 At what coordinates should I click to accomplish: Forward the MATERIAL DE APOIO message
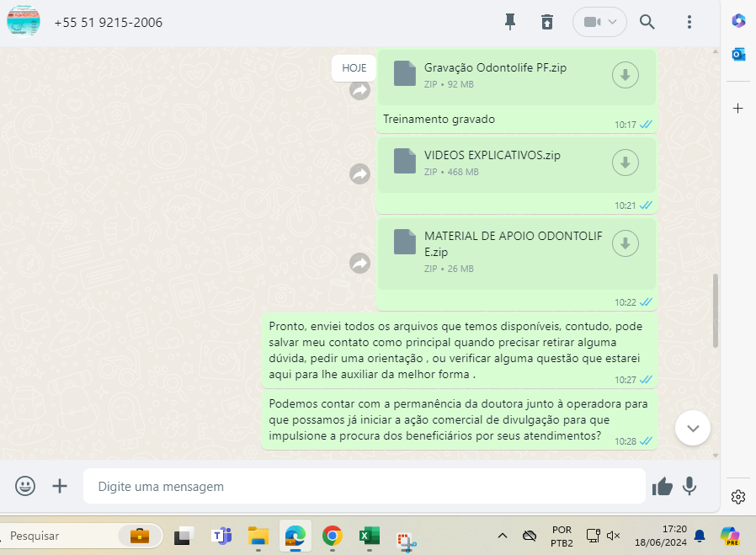[x=360, y=264]
